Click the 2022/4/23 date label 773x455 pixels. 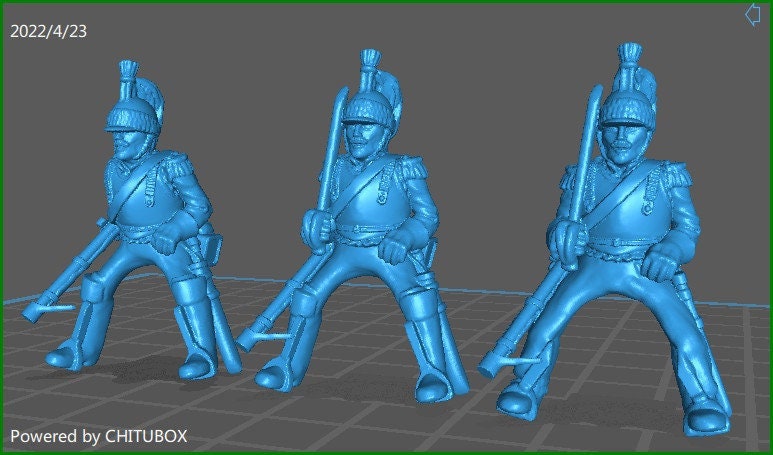[48, 32]
